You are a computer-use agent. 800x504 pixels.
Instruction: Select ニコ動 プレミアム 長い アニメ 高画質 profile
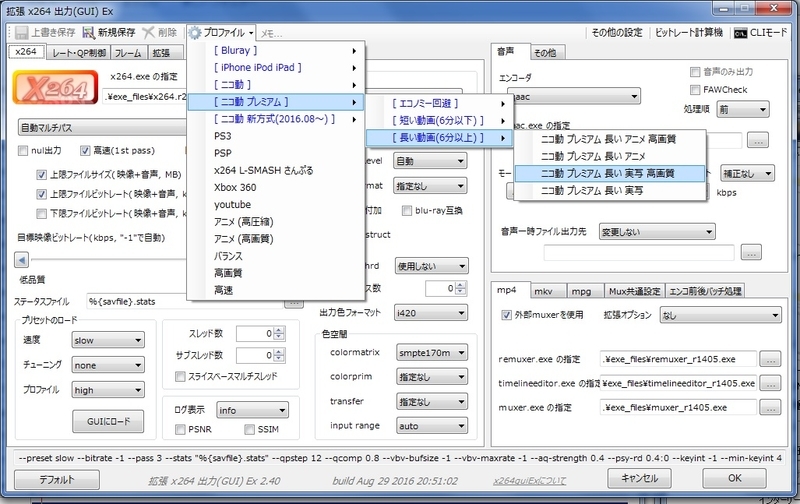pyautogui.click(x=610, y=139)
